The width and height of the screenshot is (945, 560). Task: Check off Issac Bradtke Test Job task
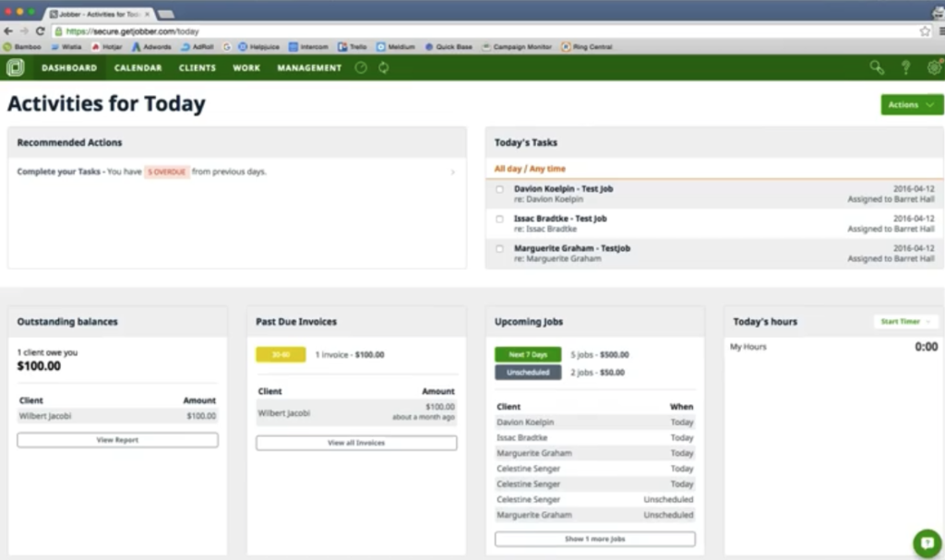(499, 219)
